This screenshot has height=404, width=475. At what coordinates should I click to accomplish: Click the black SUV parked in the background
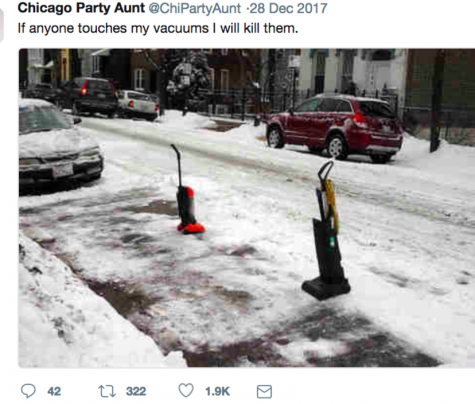(x=89, y=96)
